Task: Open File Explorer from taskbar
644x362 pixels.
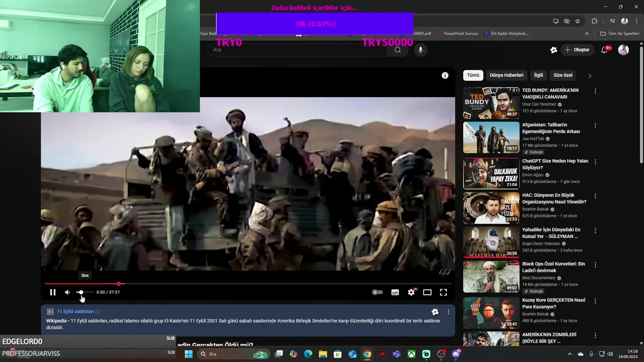Action: 323,354
